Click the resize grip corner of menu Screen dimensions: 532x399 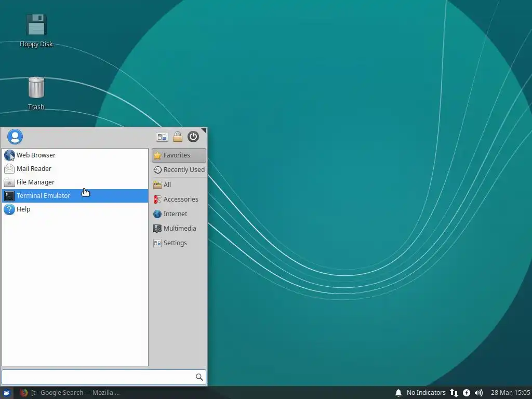click(x=204, y=130)
